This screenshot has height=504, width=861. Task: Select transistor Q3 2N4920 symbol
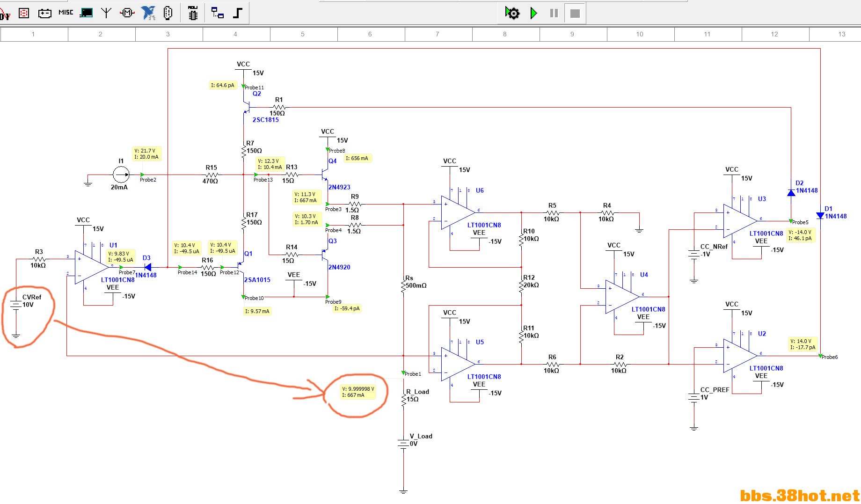(325, 255)
